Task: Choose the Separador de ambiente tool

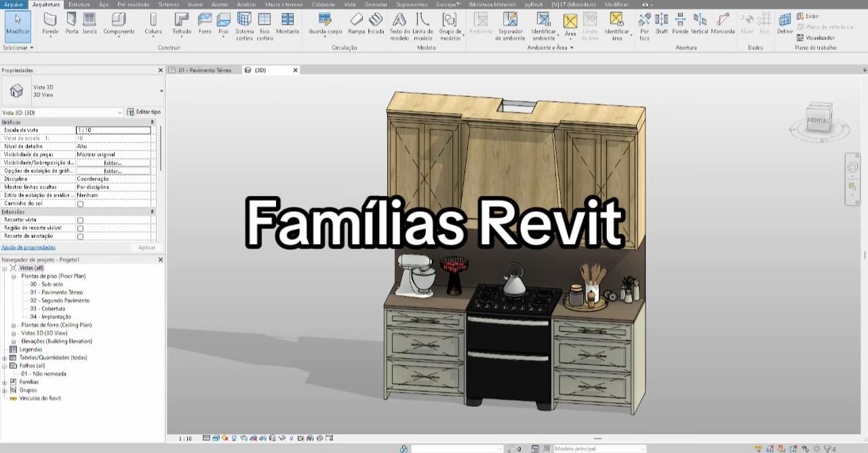Action: tap(511, 26)
